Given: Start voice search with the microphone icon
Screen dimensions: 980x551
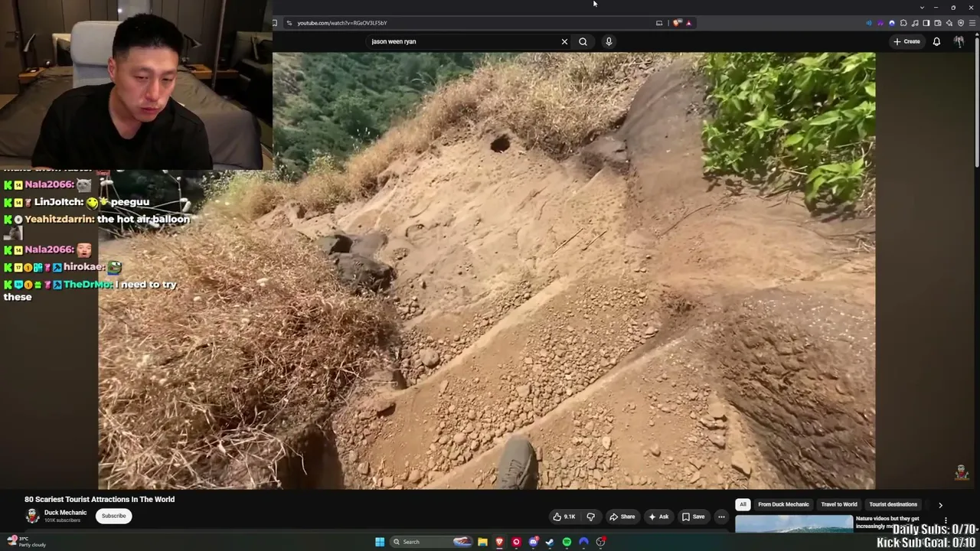Looking at the screenshot, I should pos(609,41).
